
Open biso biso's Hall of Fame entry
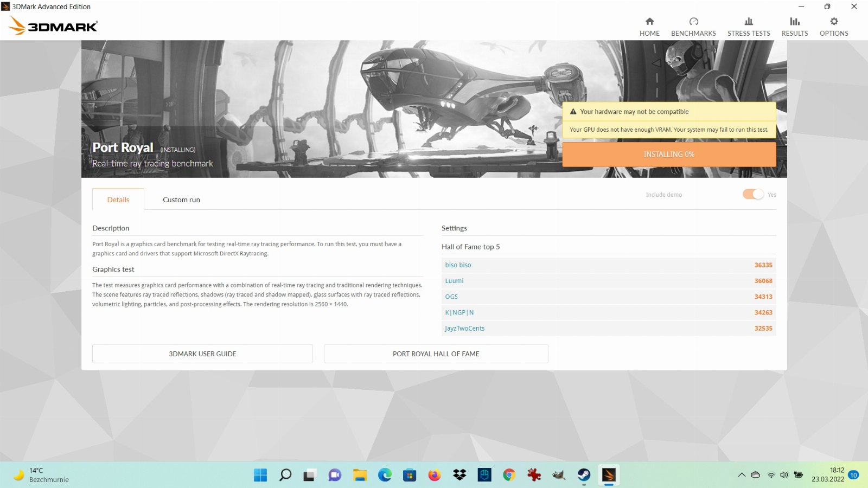[458, 265]
